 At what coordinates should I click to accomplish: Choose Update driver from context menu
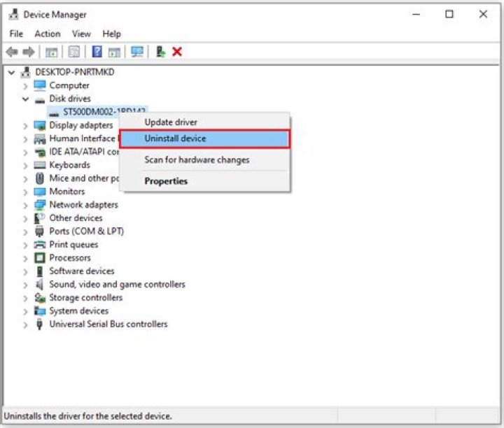point(205,122)
